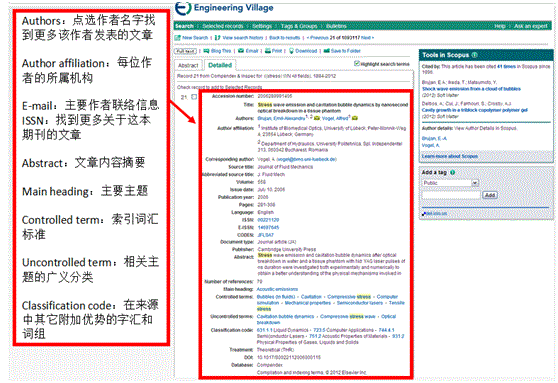Open Selected records menu item
558x383 pixels.
tap(223, 26)
